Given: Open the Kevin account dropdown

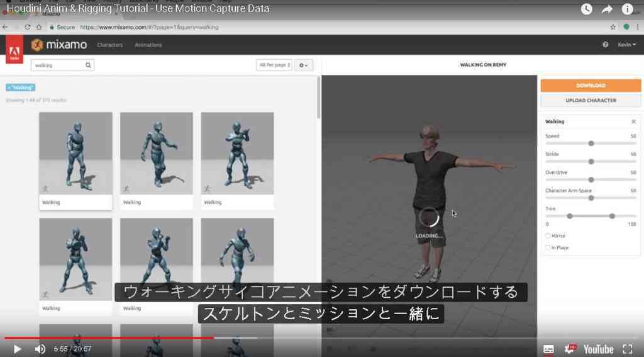Looking at the screenshot, I should click(627, 45).
